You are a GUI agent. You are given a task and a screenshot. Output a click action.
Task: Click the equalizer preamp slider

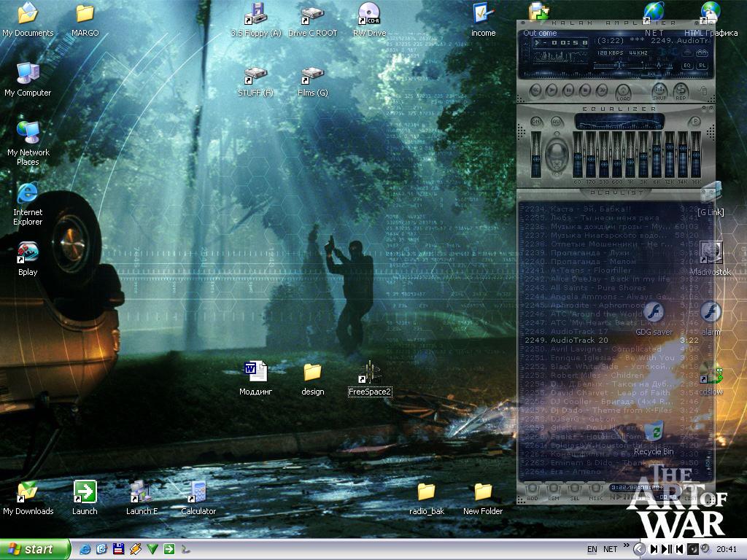pos(536,155)
